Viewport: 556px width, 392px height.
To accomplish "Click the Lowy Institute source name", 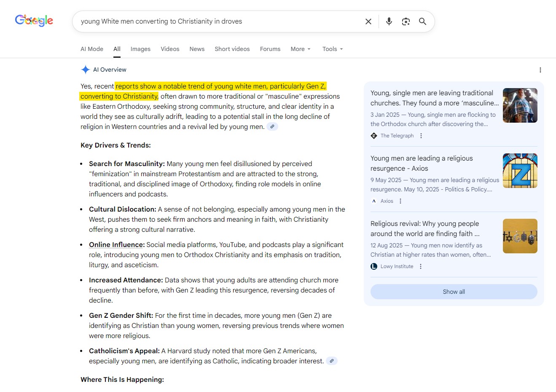I will pos(397,266).
